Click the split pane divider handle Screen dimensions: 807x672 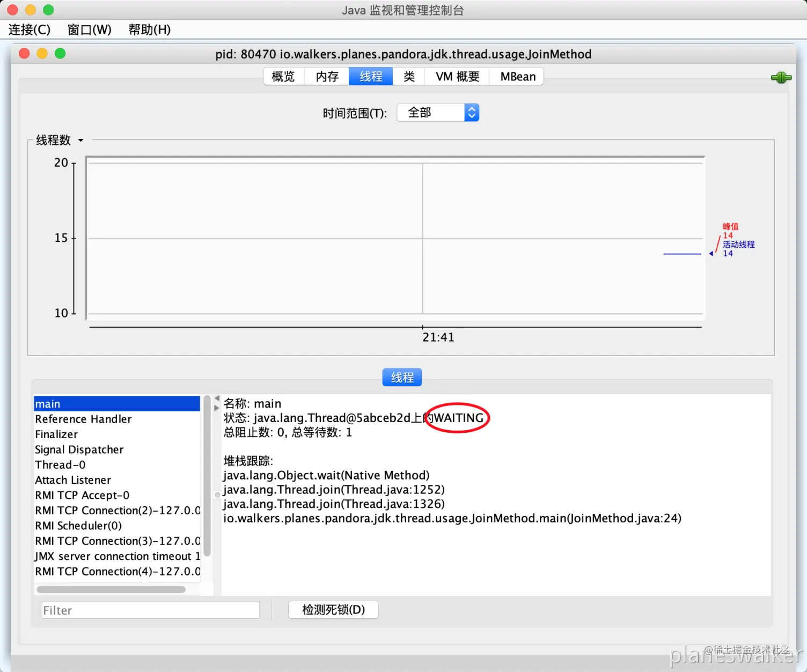click(x=217, y=495)
